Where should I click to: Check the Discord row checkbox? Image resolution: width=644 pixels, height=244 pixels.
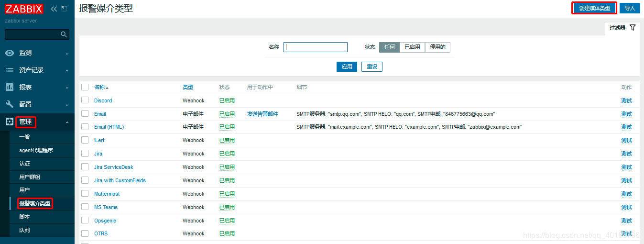tap(85, 100)
